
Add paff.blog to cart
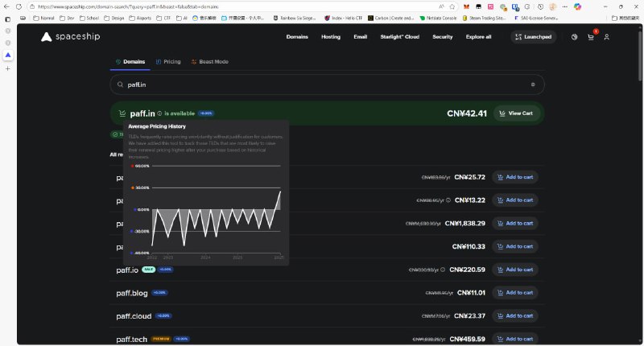coord(514,293)
